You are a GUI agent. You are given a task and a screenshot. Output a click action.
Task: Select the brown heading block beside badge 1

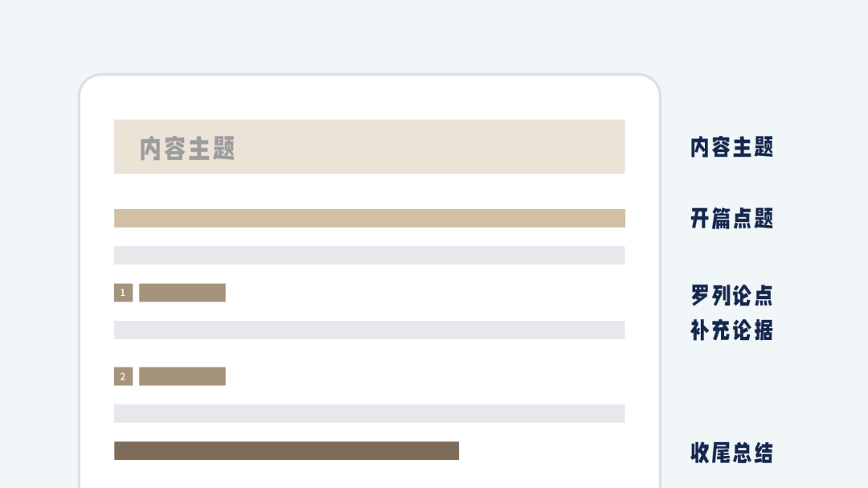click(182, 293)
